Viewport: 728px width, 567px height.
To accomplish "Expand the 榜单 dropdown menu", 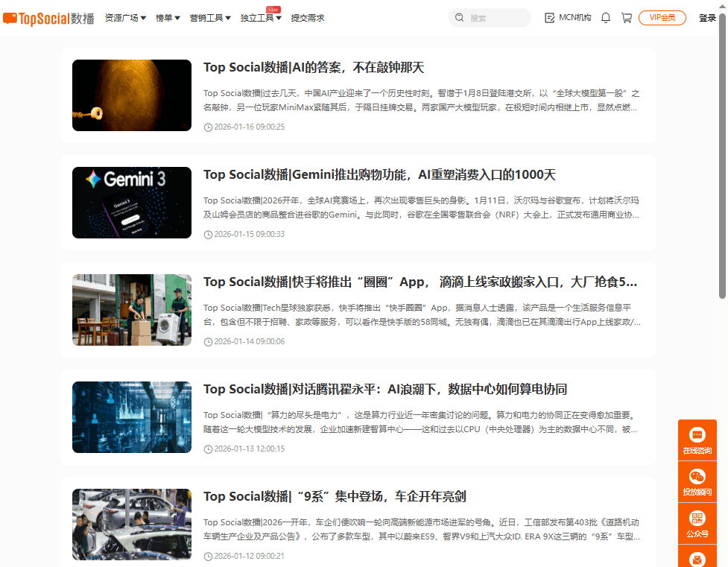I will pos(168,18).
